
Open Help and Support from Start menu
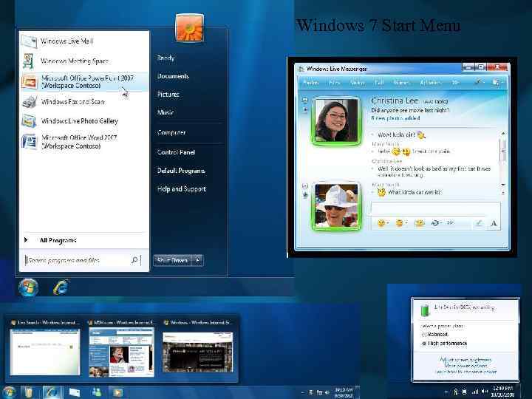(182, 189)
